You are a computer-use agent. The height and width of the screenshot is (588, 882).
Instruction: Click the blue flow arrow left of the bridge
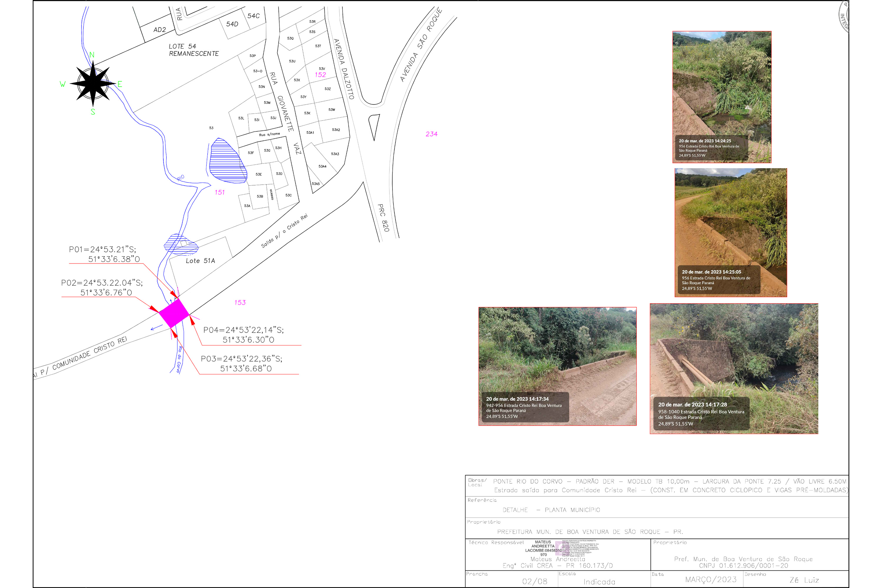click(156, 328)
